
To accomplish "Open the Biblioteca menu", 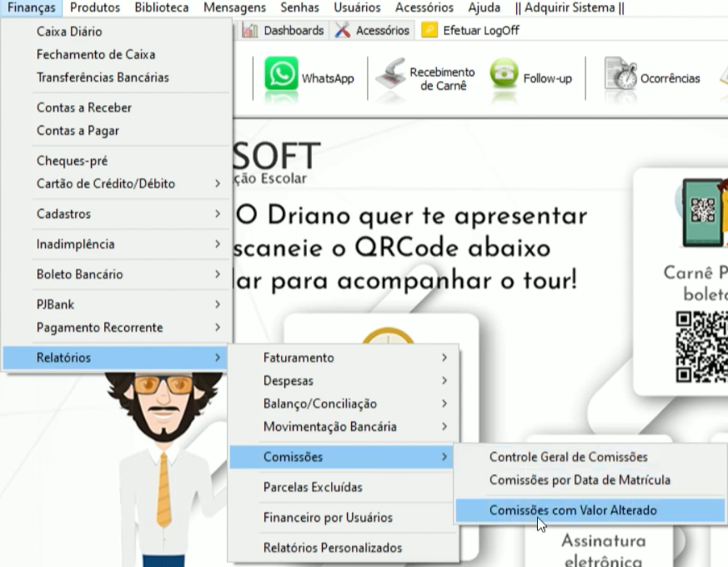I will 162,8.
